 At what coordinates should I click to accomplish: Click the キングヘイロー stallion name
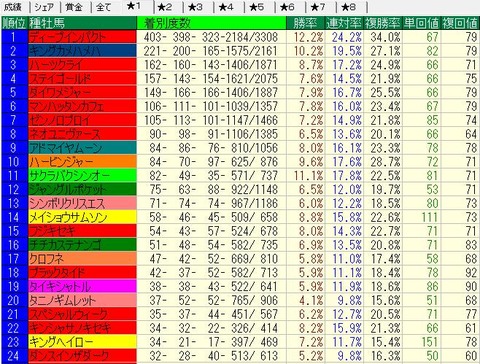click(x=82, y=341)
